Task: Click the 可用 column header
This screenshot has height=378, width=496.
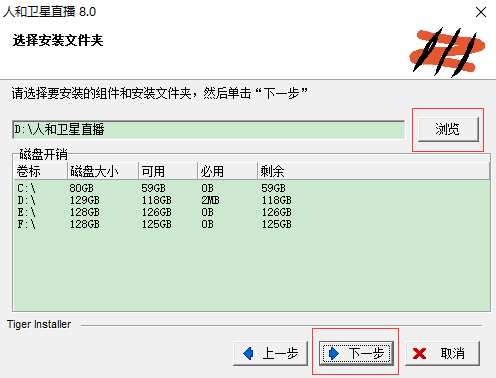Action: pyautogui.click(x=168, y=171)
